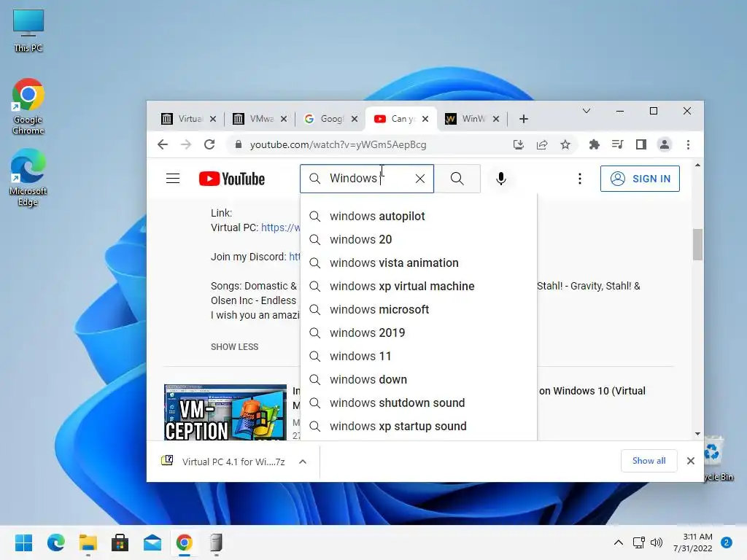
Task: Run the YouTube search with magnifier button
Action: point(457,179)
